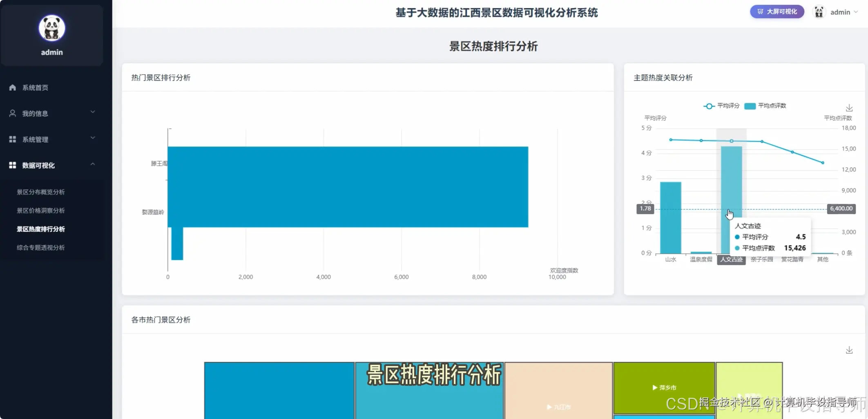Click the screen icon inside 大屏可视化 button
The image size is (868, 419).
point(760,12)
